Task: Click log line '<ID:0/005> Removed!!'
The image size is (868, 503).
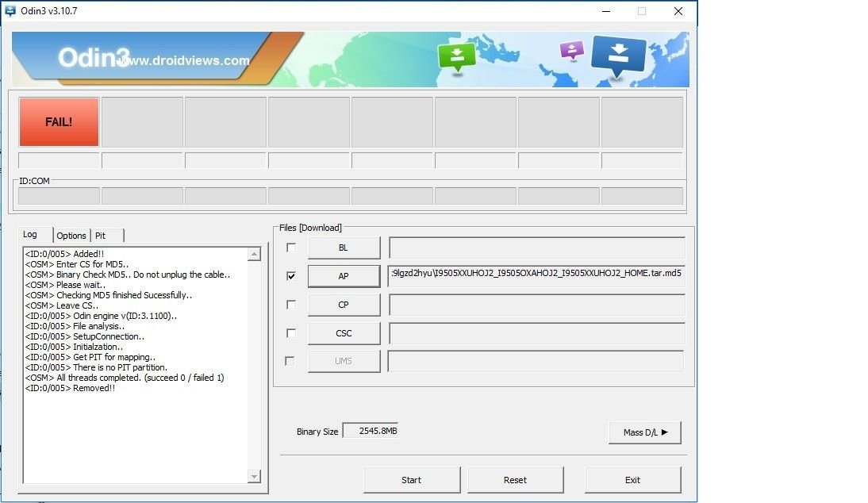Action: click(71, 389)
